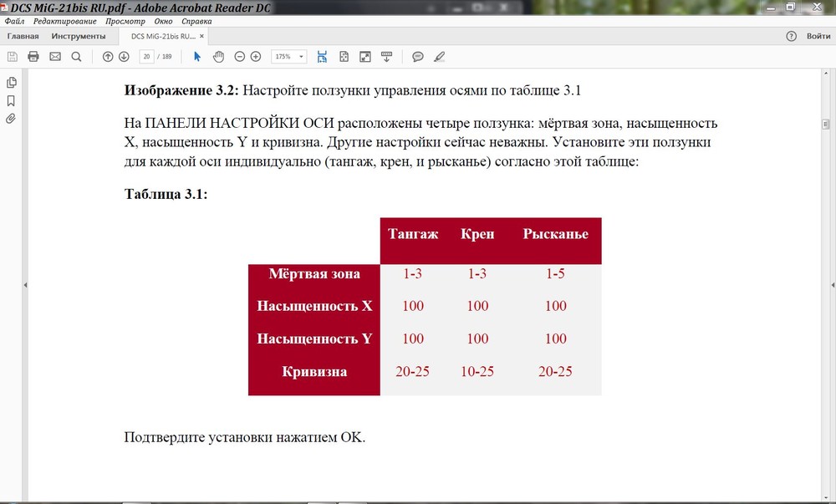This screenshot has height=504, width=836.
Task: Click the Save file icon
Action: pos(13,57)
